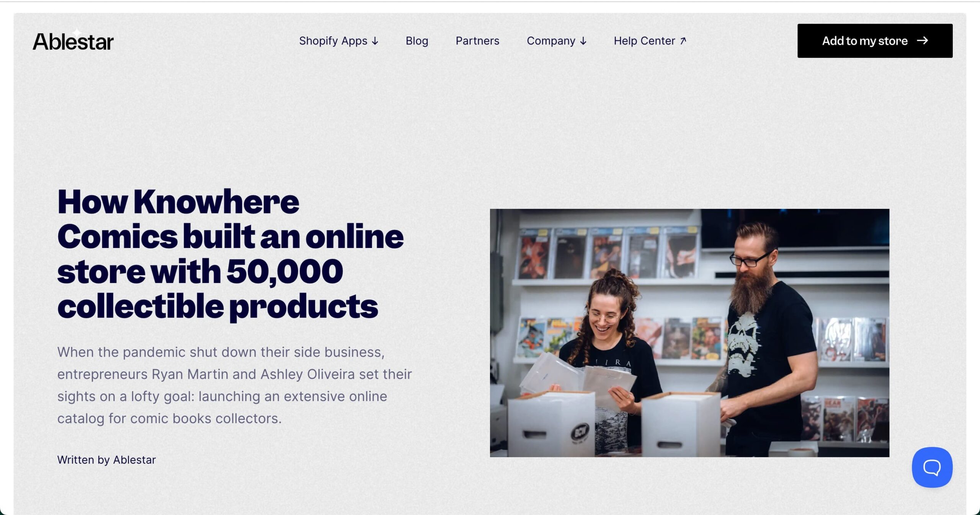980x515 pixels.
Task: Click the right arrow inside Add to my store
Action: coord(922,41)
